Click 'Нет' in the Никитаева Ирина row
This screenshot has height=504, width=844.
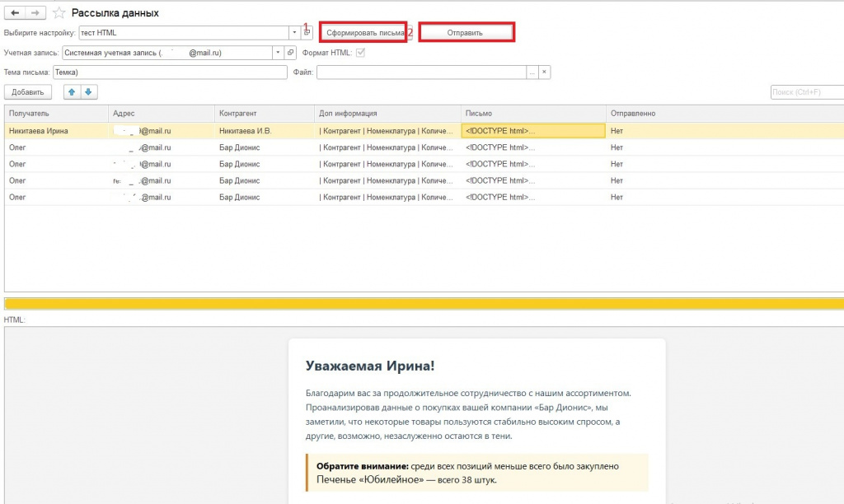coord(617,131)
